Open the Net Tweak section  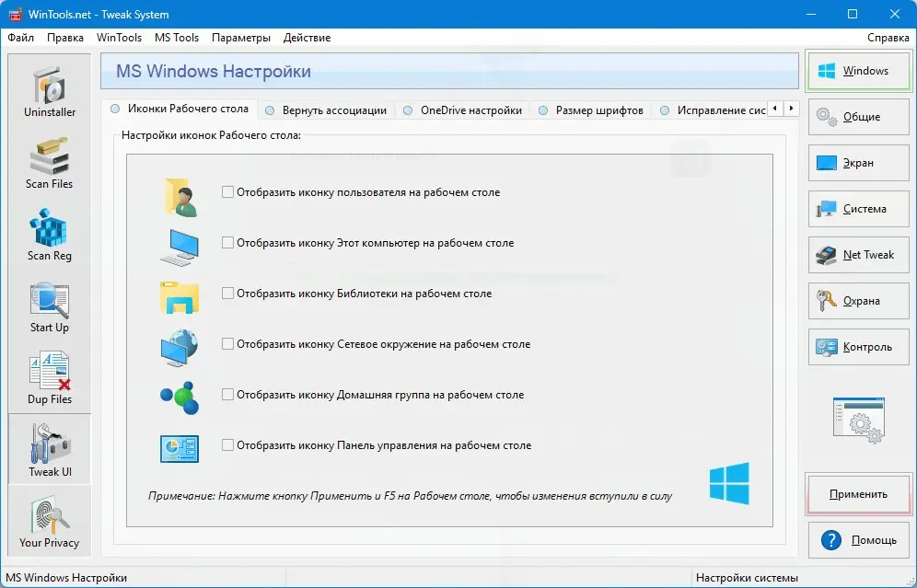click(x=858, y=255)
